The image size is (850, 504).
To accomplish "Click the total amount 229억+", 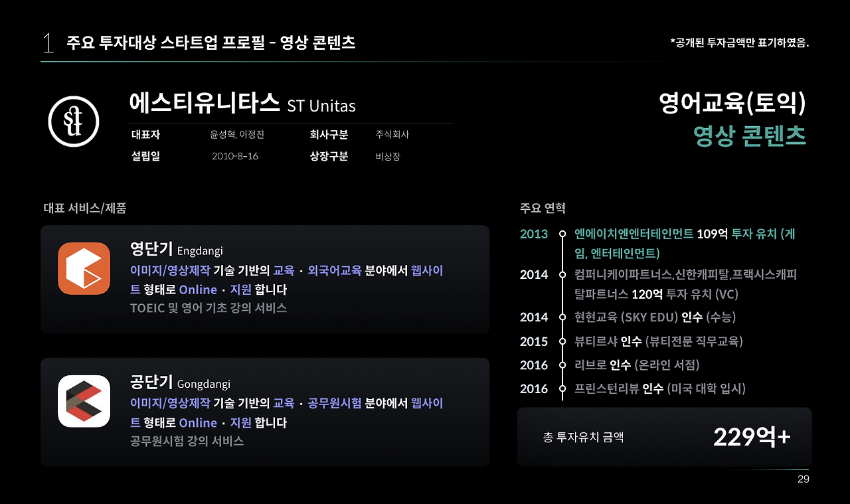I will pyautogui.click(x=752, y=437).
